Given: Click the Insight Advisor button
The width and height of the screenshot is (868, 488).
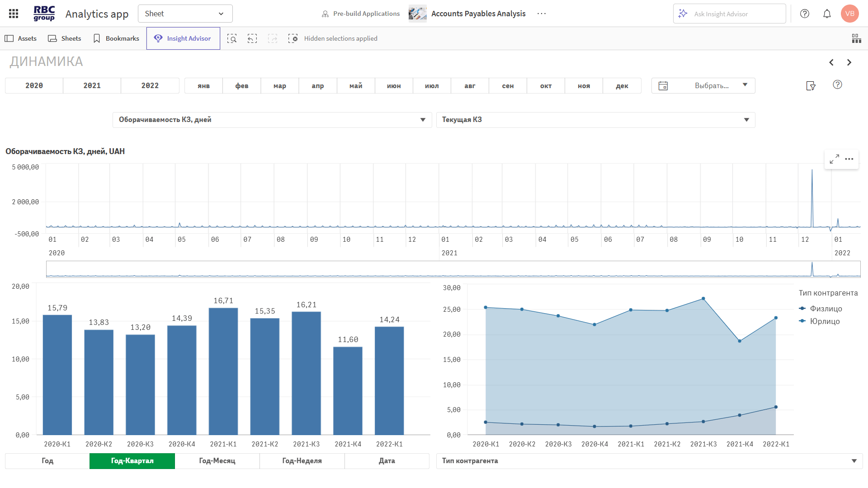Looking at the screenshot, I should (x=183, y=38).
